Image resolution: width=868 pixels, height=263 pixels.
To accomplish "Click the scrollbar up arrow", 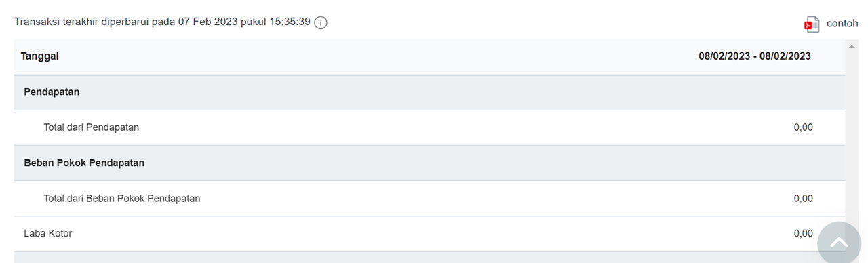I will pos(852,47).
